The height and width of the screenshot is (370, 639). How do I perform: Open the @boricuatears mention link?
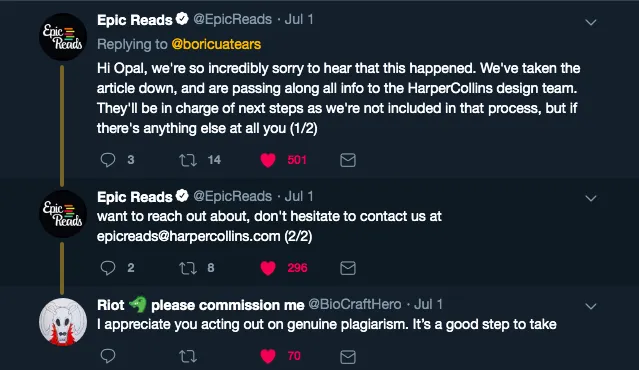216,44
